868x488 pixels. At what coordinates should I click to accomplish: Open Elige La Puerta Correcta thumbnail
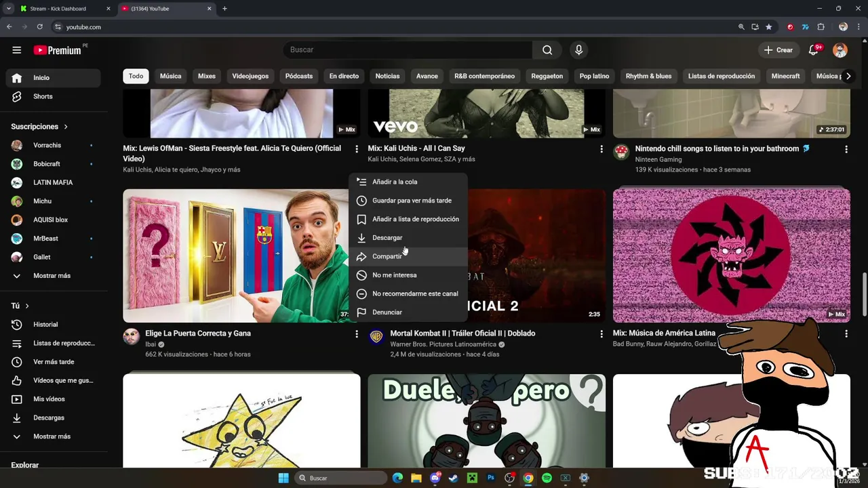(x=235, y=256)
